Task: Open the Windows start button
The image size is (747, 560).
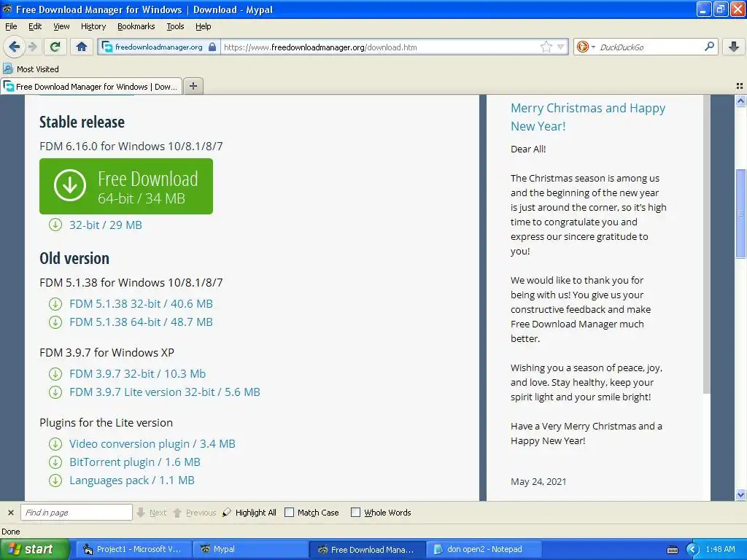Action: tap(34, 549)
